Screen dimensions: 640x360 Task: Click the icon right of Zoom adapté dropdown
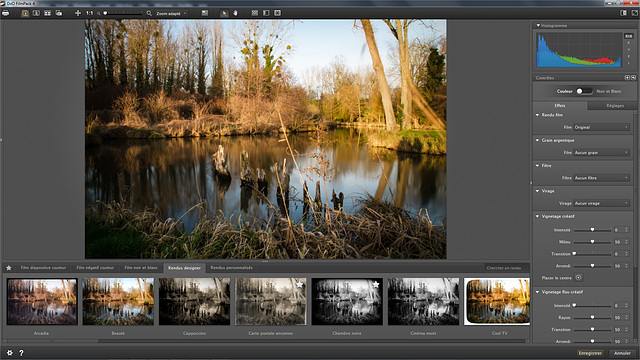205,13
